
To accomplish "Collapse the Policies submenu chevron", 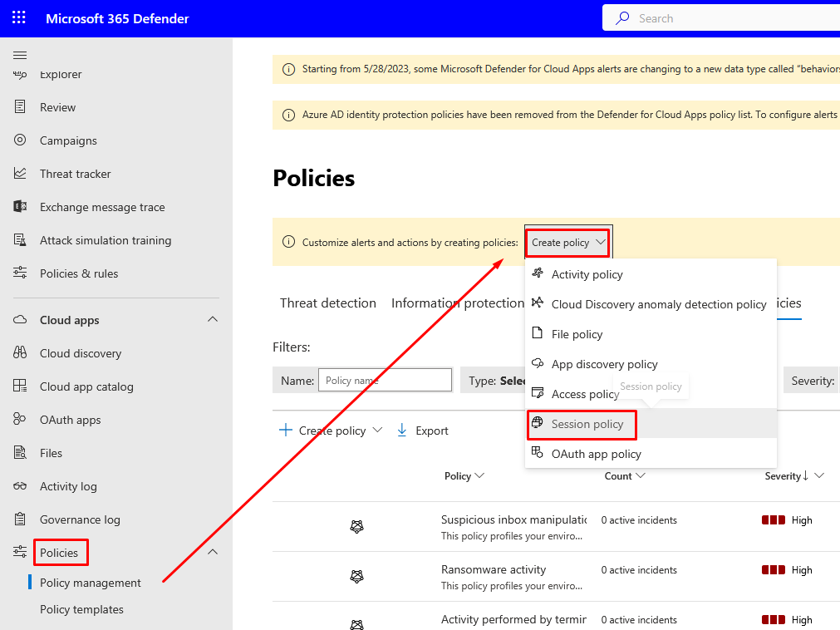I will click(213, 553).
